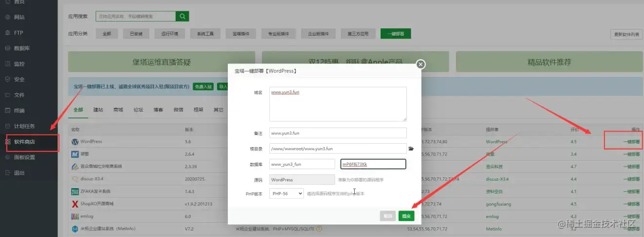Screen dimensions: 644x237
Task: Click 退出 in the sidebar
Action: tap(20, 173)
